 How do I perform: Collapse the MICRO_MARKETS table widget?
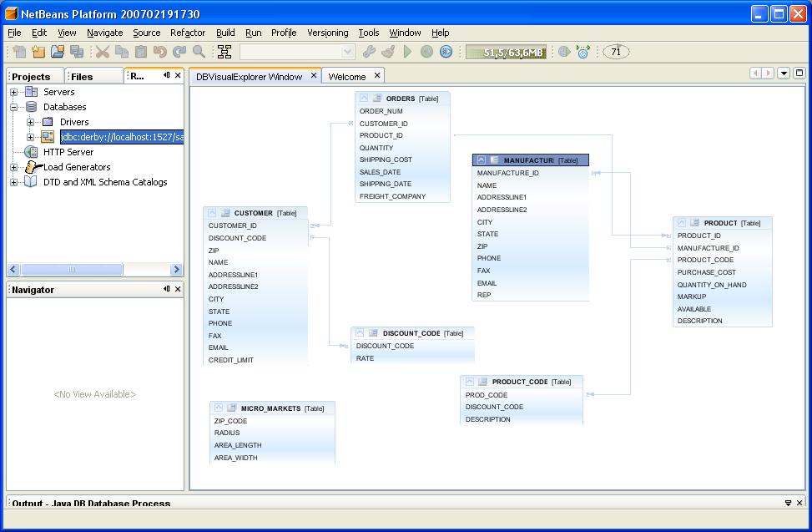[219, 408]
